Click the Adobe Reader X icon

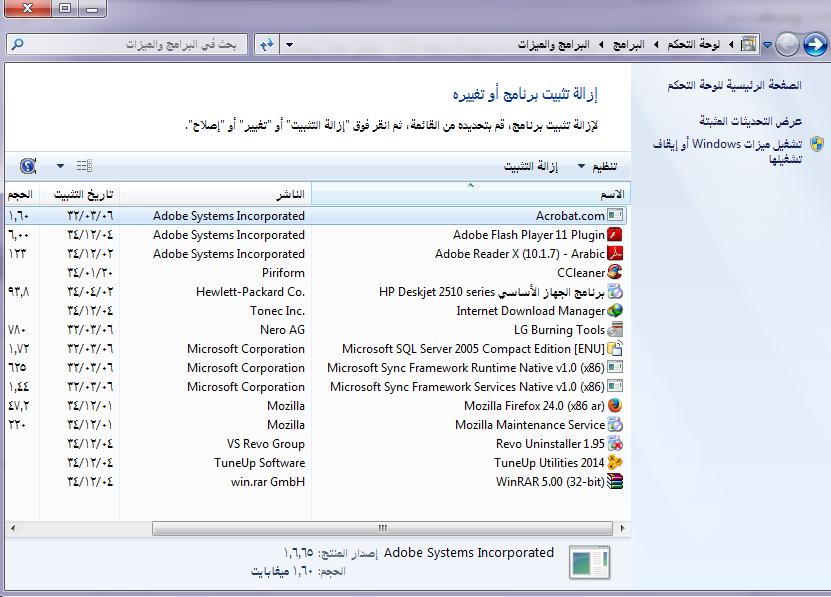(x=615, y=253)
